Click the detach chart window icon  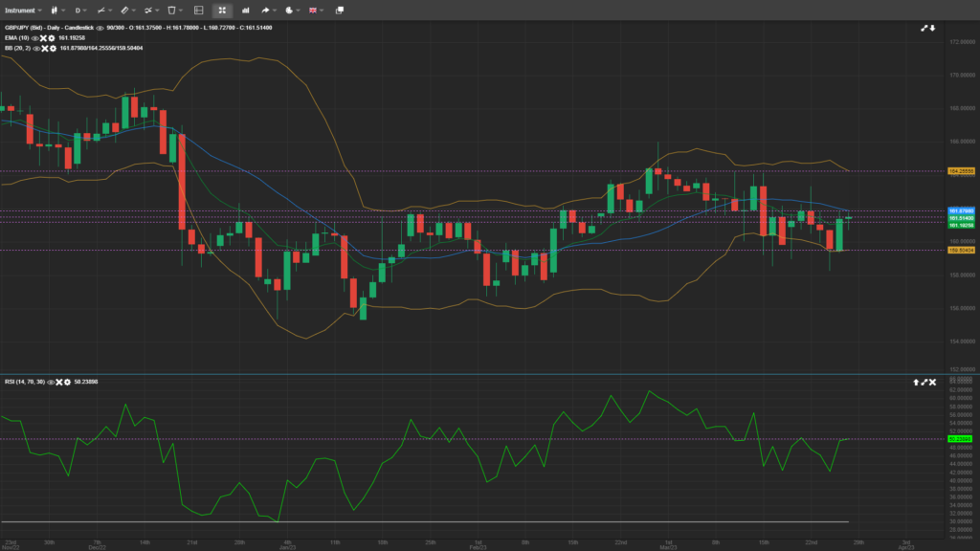tap(340, 11)
